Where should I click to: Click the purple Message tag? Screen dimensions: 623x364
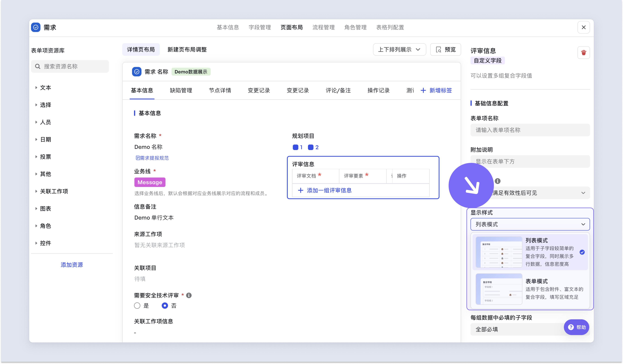tap(150, 182)
